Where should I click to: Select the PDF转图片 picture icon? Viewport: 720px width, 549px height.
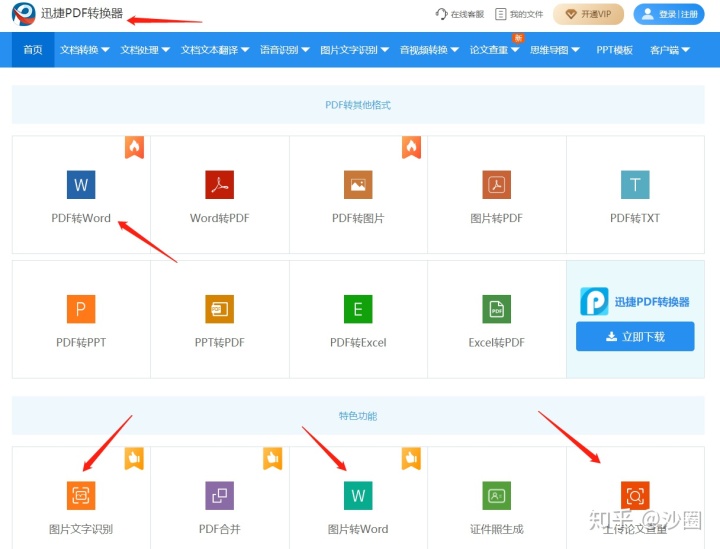pos(358,185)
